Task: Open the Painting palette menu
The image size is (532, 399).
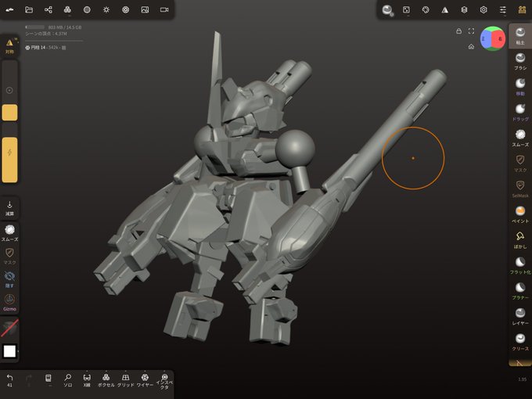Action: (x=426, y=10)
